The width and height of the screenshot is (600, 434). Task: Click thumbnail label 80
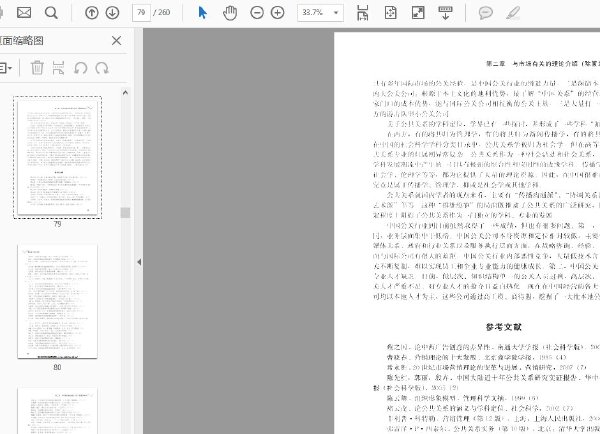pyautogui.click(x=57, y=367)
